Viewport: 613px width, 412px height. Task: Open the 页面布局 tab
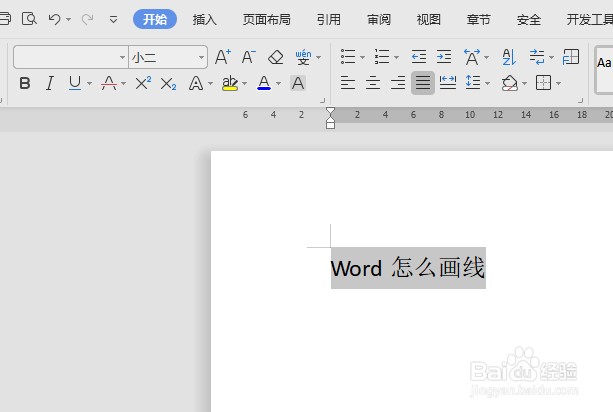pos(267,19)
